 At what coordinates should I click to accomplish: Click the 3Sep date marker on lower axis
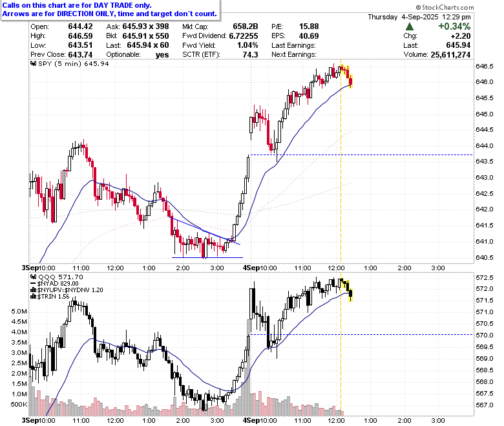click(30, 420)
